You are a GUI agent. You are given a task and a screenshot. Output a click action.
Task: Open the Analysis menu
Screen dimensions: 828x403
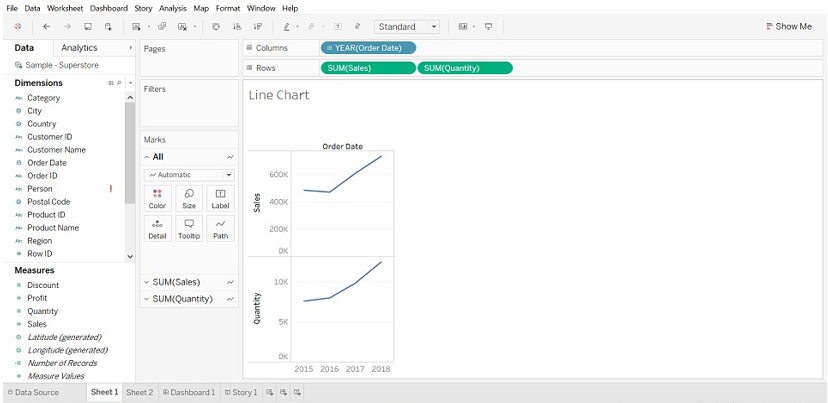coord(172,8)
